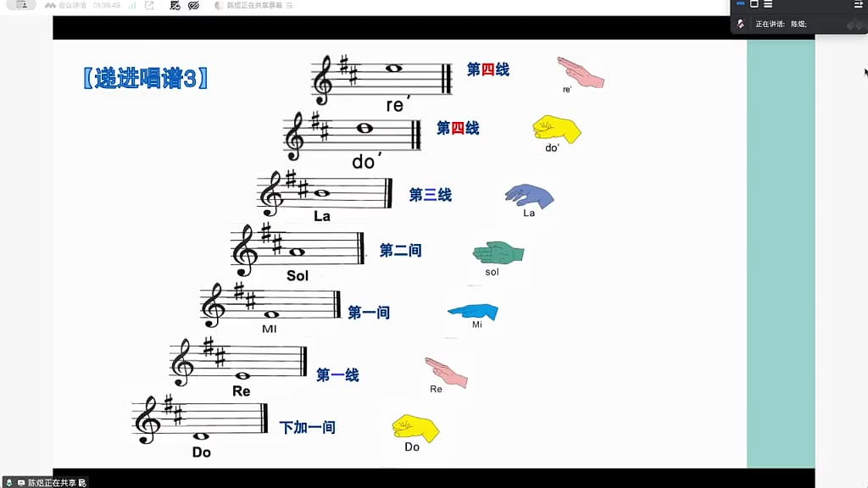Click the '第一线' label beside the Re staff

pyautogui.click(x=337, y=375)
